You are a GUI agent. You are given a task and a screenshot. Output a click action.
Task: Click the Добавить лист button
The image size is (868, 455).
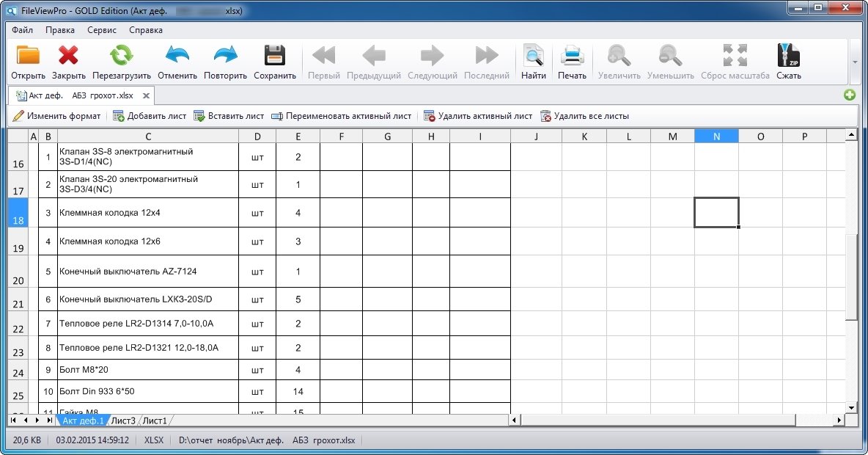tap(150, 116)
